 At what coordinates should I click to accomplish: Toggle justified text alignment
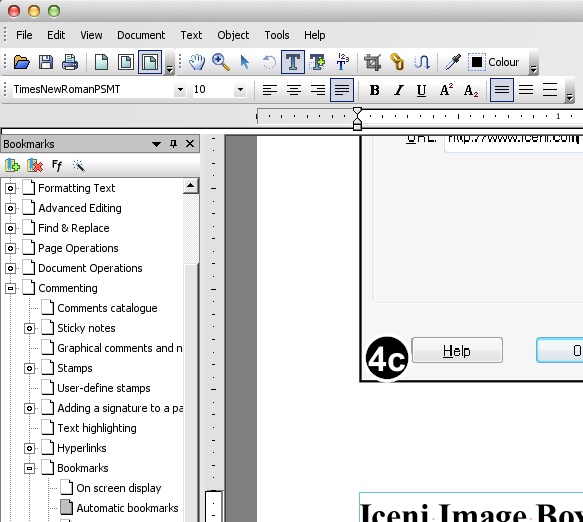pos(342,90)
